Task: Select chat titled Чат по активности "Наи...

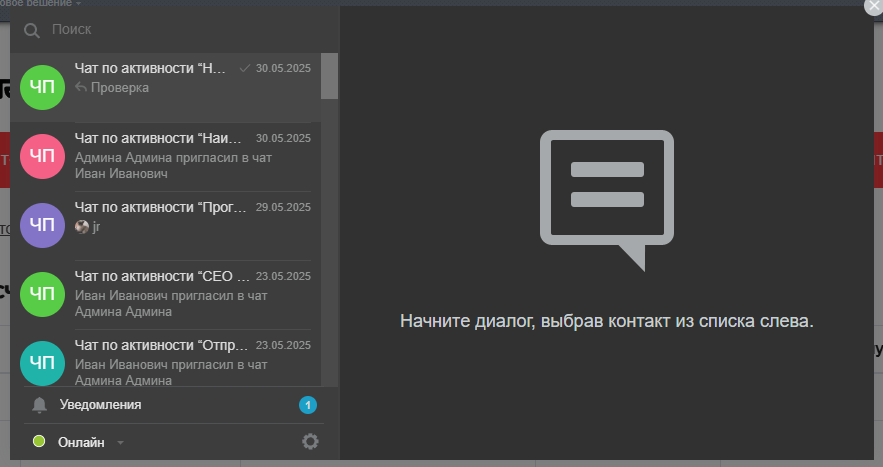Action: 158,138
